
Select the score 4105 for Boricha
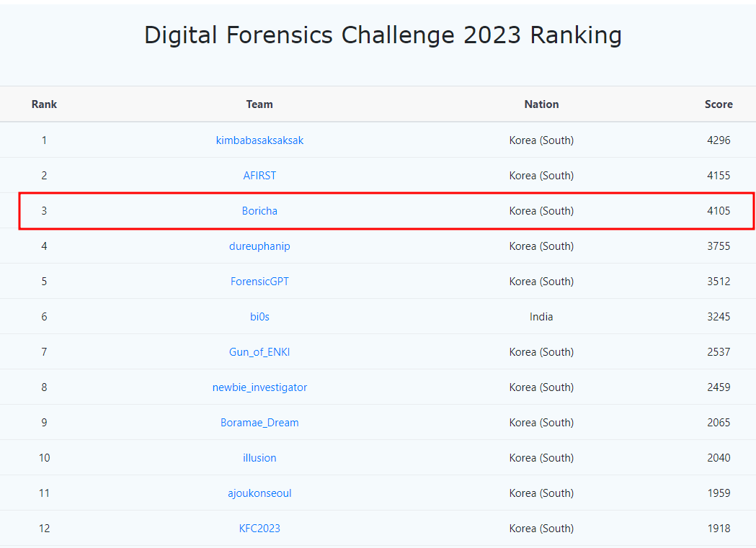[x=719, y=211]
